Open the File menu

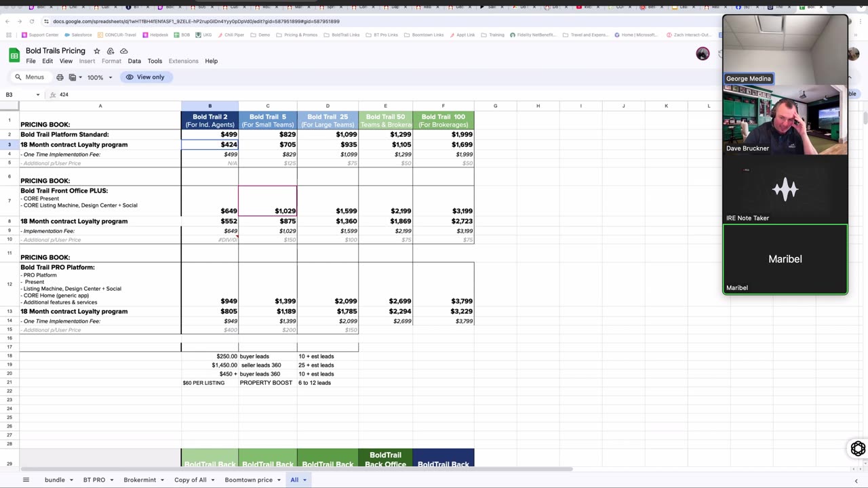coord(31,61)
